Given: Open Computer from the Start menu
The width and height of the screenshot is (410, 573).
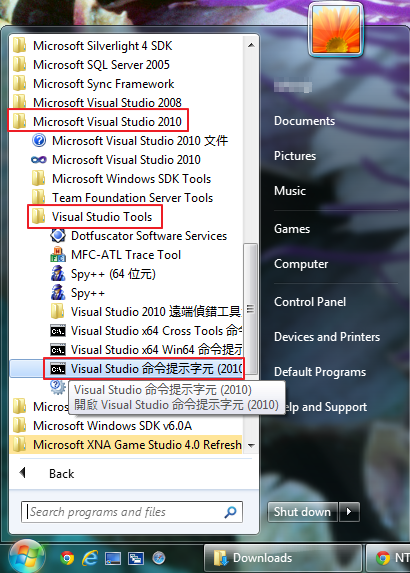Looking at the screenshot, I should tap(301, 264).
